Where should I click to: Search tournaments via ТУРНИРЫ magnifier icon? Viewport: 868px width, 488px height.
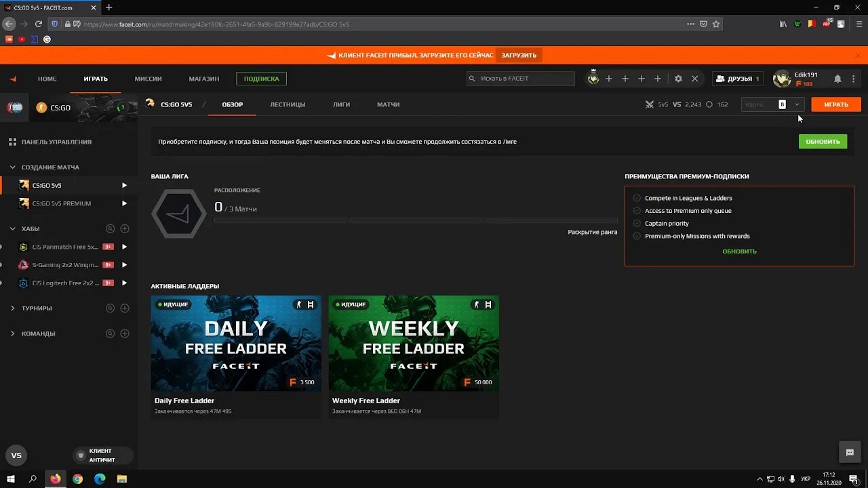coord(110,308)
